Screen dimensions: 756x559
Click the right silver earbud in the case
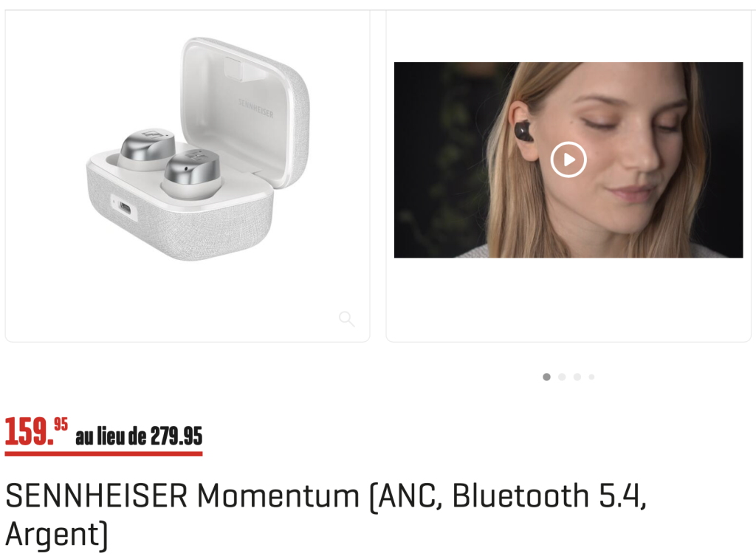pos(192,174)
